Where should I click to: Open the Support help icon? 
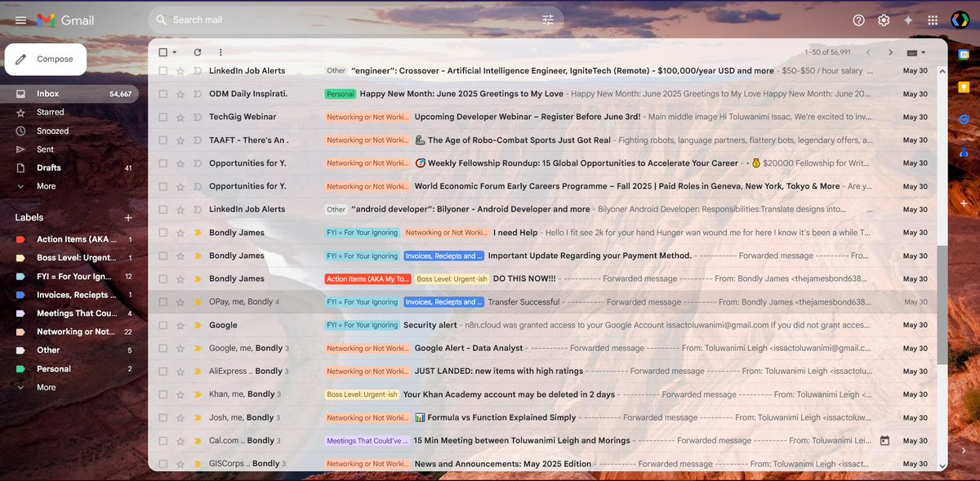pyautogui.click(x=858, y=20)
